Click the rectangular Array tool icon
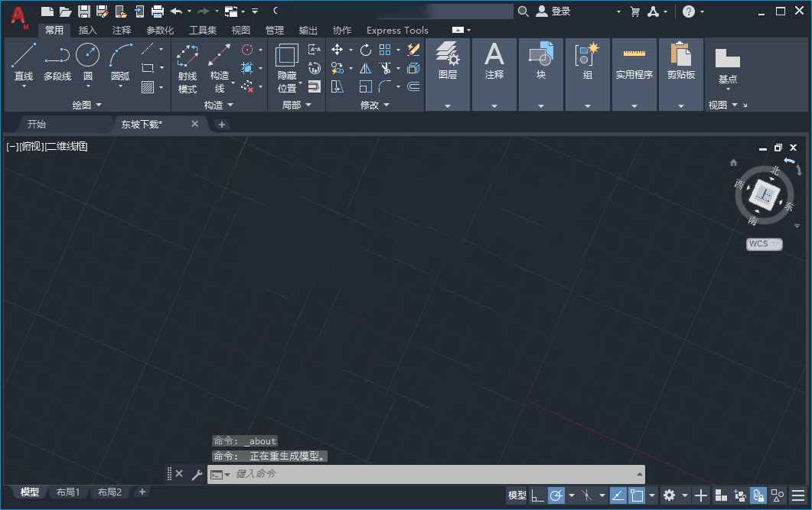The height and width of the screenshot is (510, 812). [x=385, y=50]
